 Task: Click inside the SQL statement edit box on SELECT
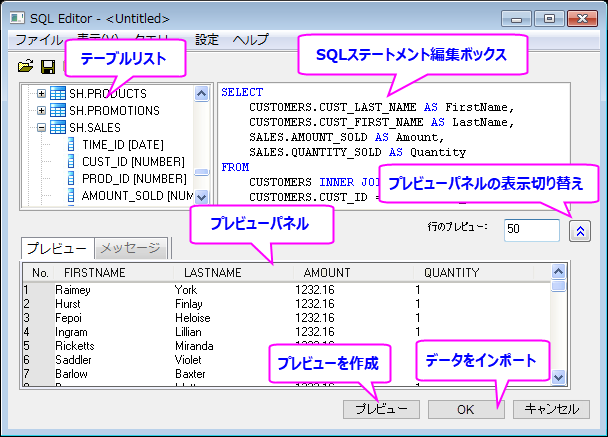242,92
